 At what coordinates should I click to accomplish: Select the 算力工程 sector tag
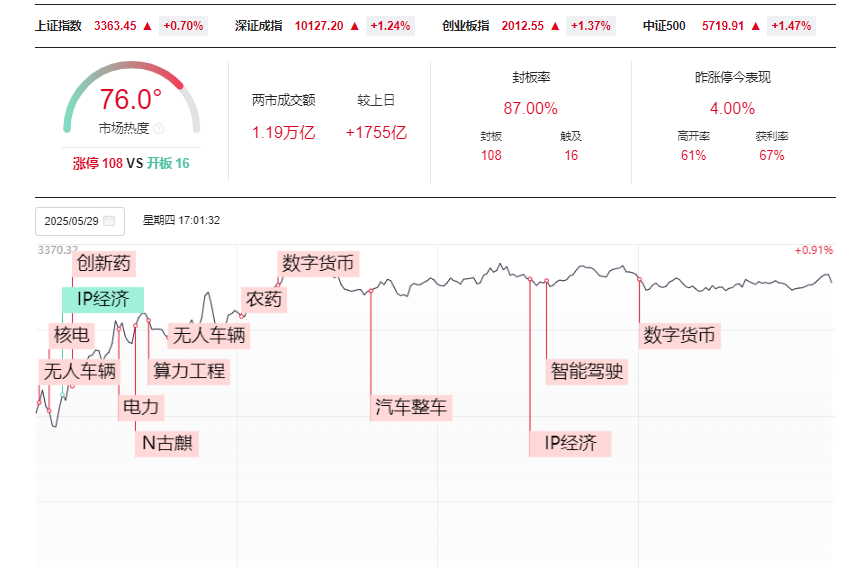[189, 371]
